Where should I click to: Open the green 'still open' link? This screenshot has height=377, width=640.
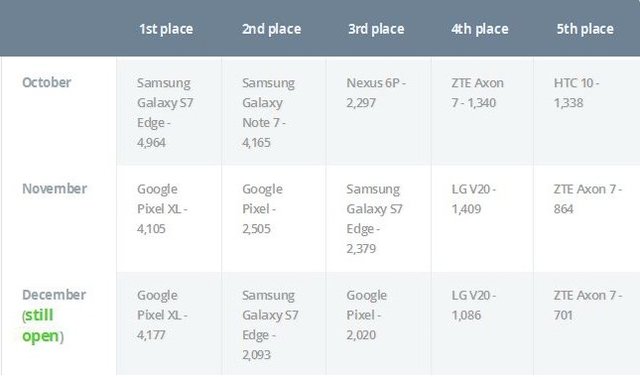point(40,325)
